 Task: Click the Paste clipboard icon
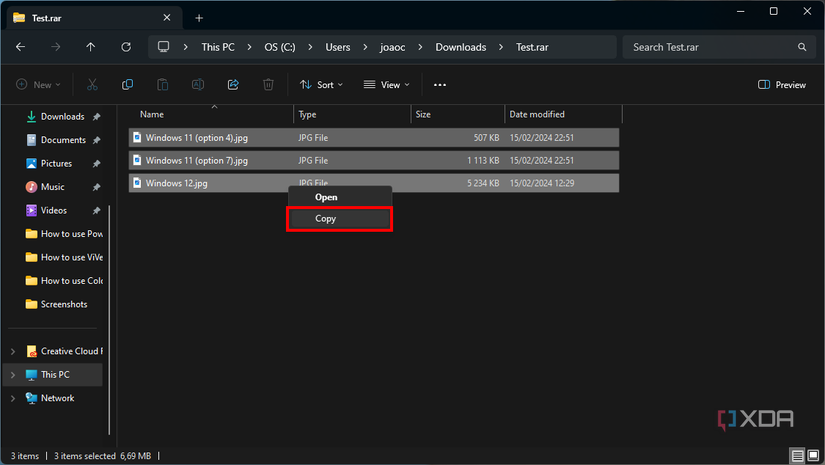pyautogui.click(x=163, y=85)
